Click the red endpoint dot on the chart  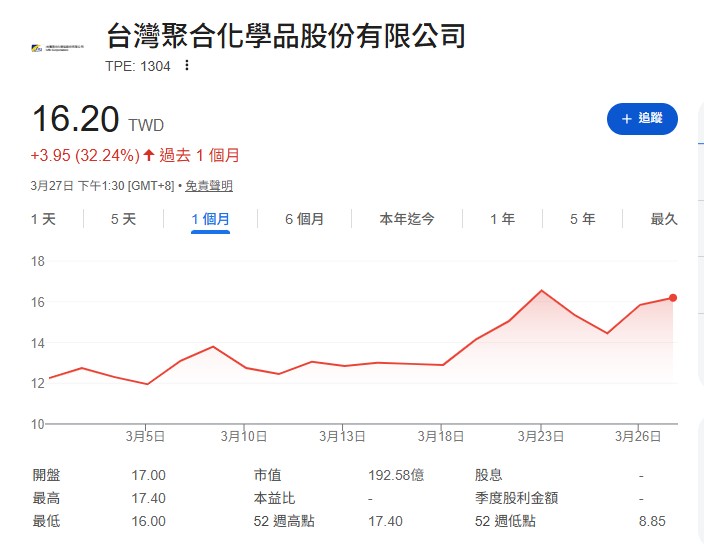point(673,298)
